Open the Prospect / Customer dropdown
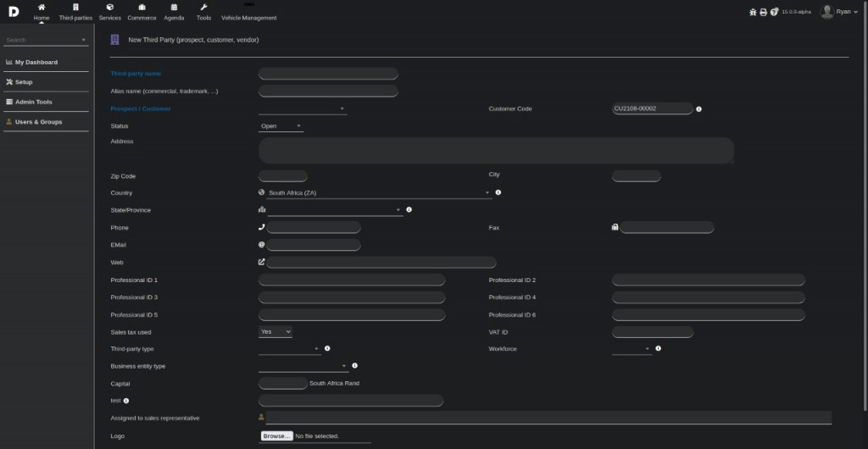The image size is (868, 449). [303, 109]
